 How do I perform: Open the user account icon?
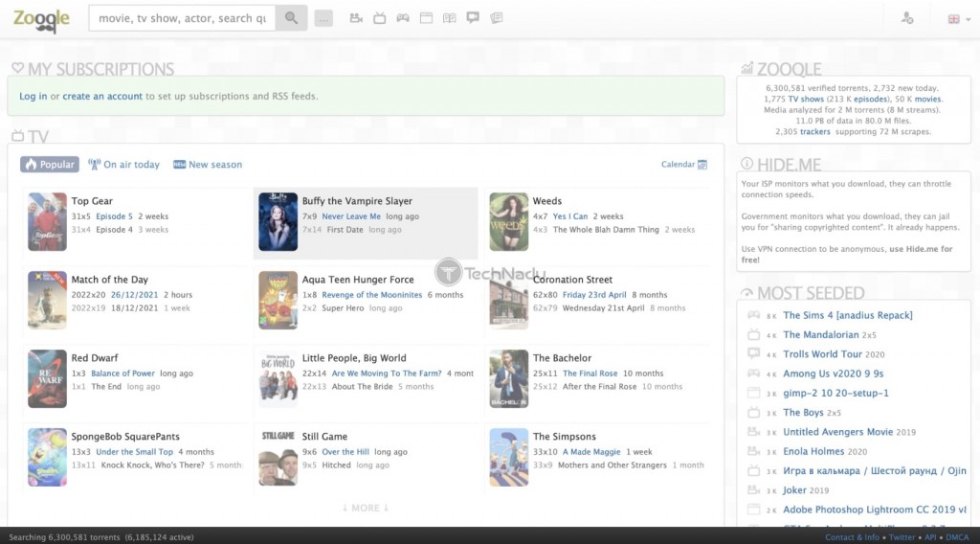point(907,18)
